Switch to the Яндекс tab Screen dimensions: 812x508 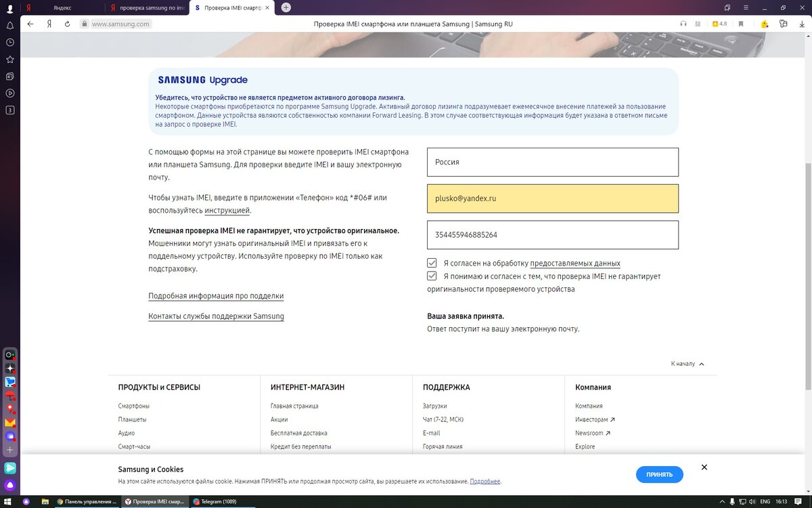click(61, 7)
